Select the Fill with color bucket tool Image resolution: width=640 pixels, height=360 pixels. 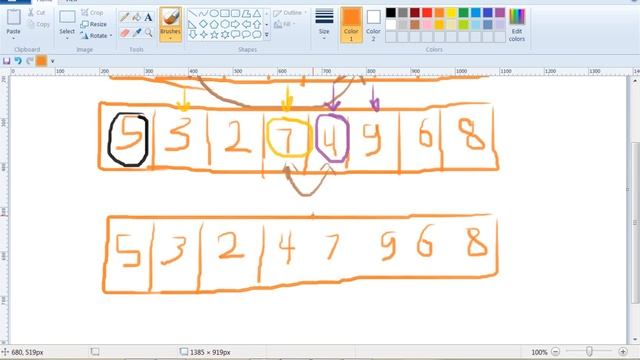click(137, 17)
